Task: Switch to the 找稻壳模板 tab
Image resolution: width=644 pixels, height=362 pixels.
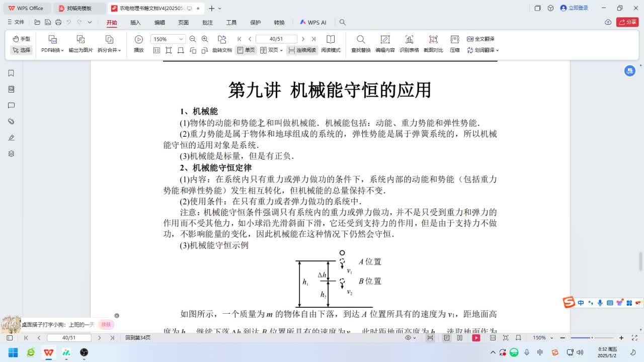Action: coord(79,8)
